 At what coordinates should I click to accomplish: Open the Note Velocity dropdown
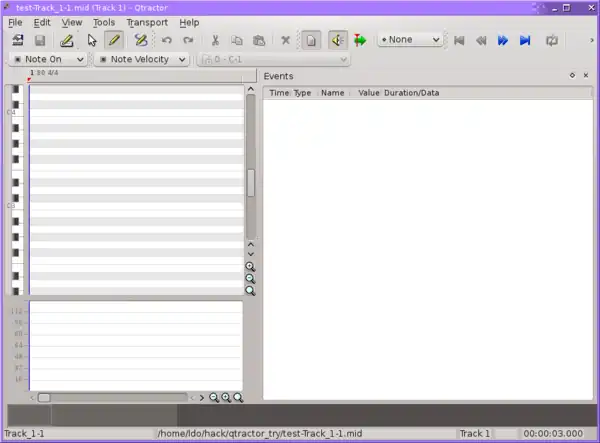click(x=141, y=60)
